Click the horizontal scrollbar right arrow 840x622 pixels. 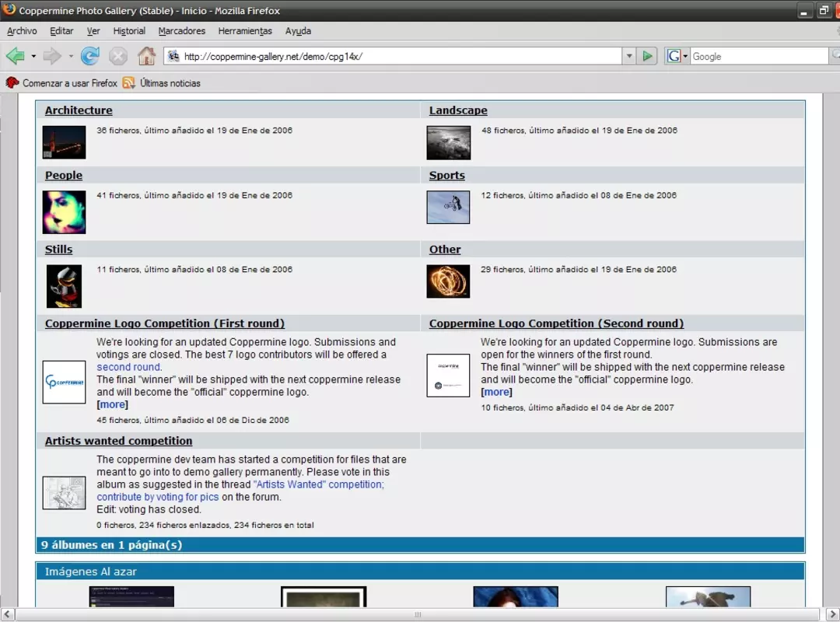pyautogui.click(x=832, y=614)
